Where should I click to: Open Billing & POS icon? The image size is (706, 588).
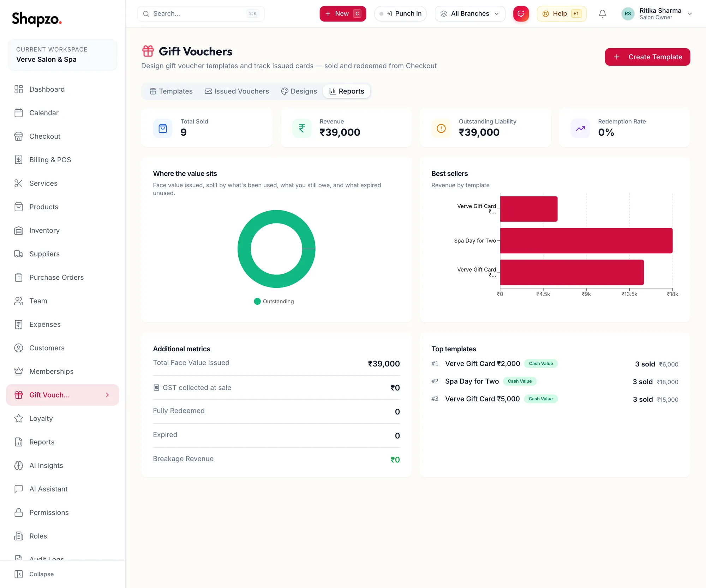click(x=18, y=160)
